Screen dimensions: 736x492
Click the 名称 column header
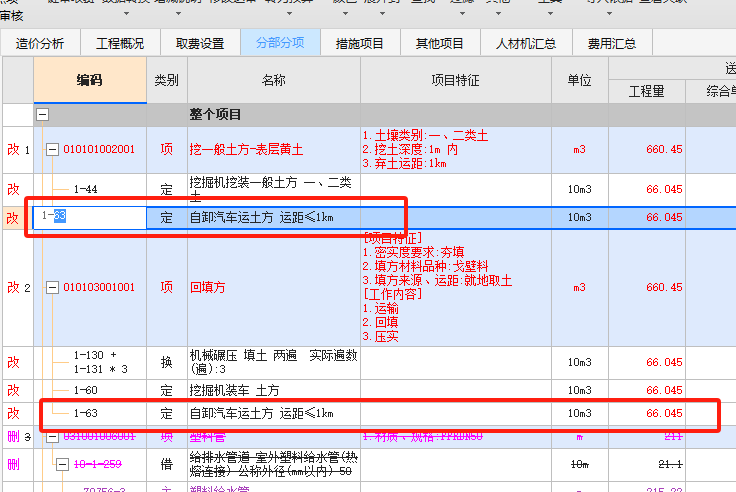274,80
